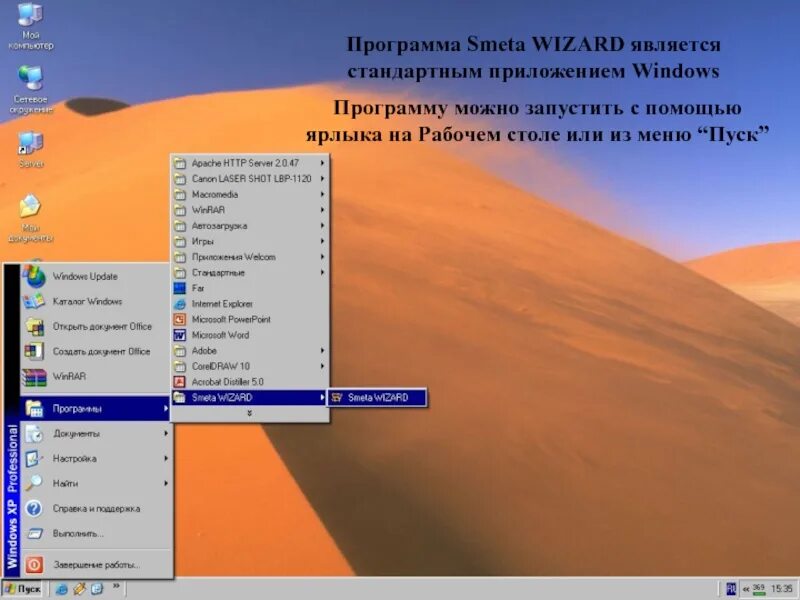Show more programs with double chevron
This screenshot has width=800, height=600.
coord(249,413)
